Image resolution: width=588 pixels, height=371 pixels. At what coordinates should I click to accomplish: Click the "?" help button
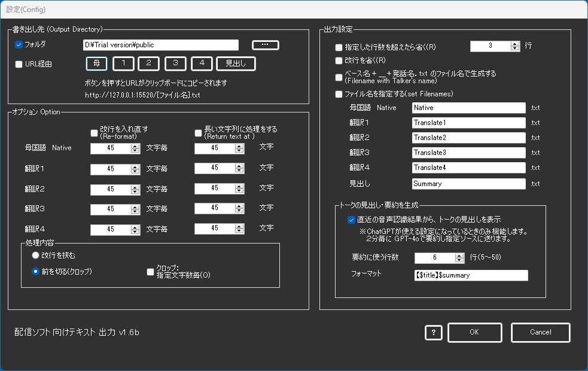[433, 333]
